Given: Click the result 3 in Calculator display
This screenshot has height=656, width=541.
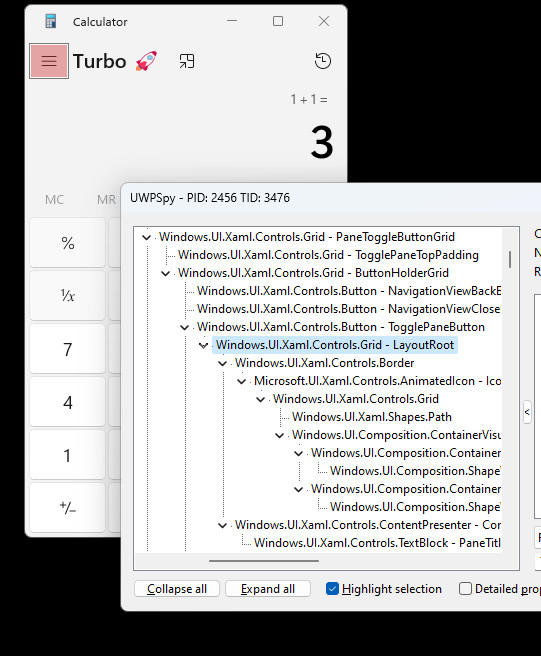Looking at the screenshot, I should [322, 143].
